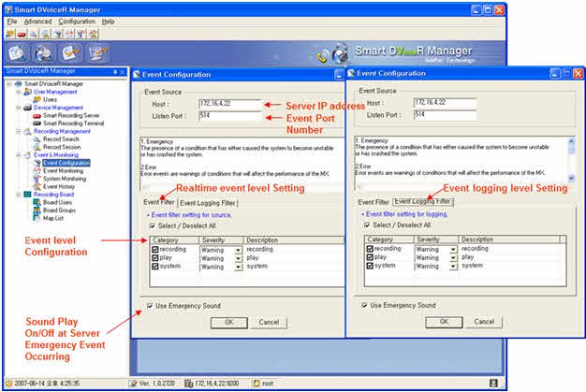The width and height of the screenshot is (586, 392).
Task: Click the Users icon in the tree
Action: (37, 99)
